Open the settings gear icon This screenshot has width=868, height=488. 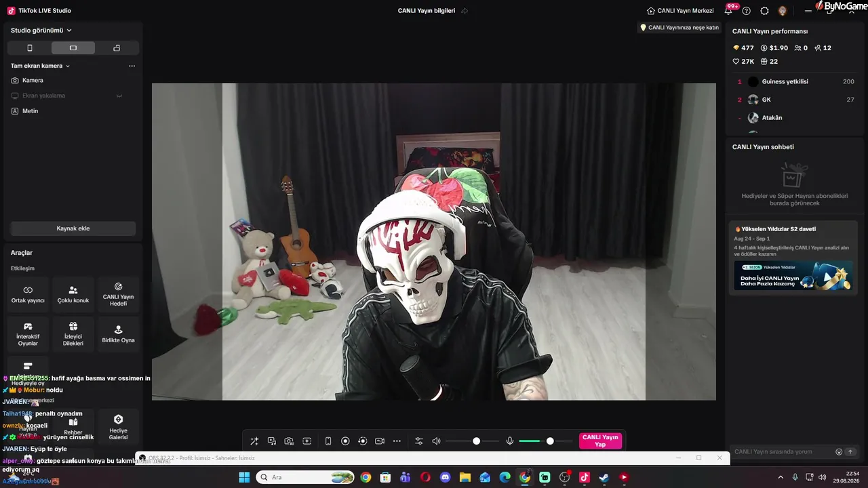tap(765, 11)
